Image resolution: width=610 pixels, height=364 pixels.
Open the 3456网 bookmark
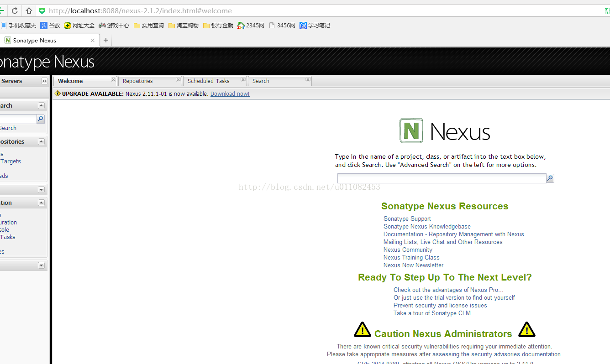click(282, 26)
